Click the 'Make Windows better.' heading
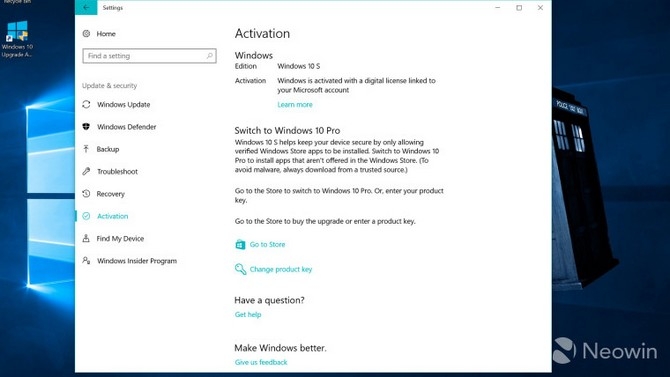Image resolution: width=670 pixels, height=377 pixels. point(280,348)
